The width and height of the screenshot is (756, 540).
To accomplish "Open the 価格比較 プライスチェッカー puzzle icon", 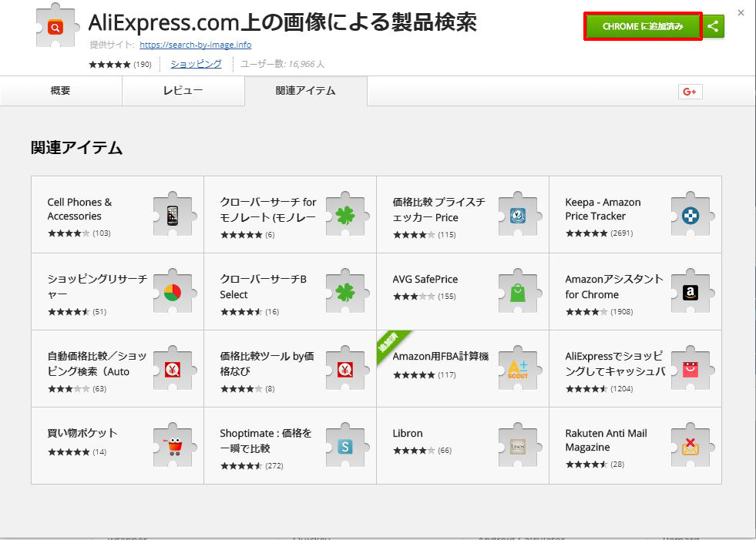I will (519, 215).
